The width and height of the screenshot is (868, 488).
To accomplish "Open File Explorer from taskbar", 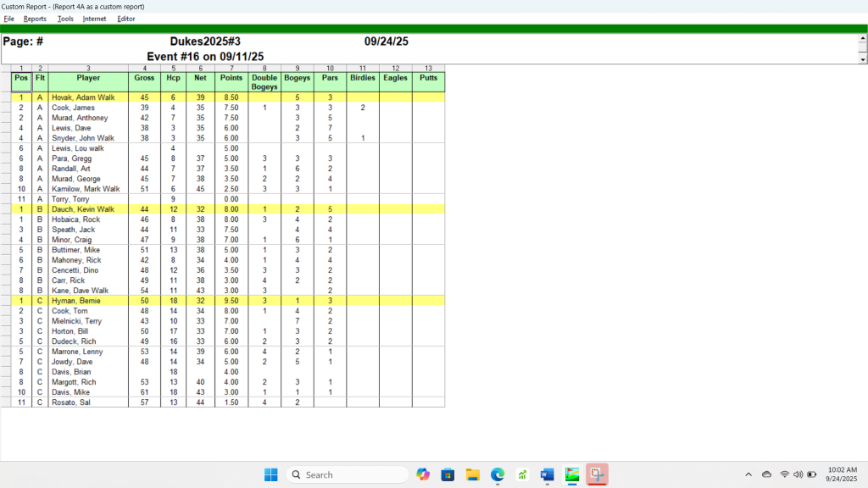I will [472, 474].
